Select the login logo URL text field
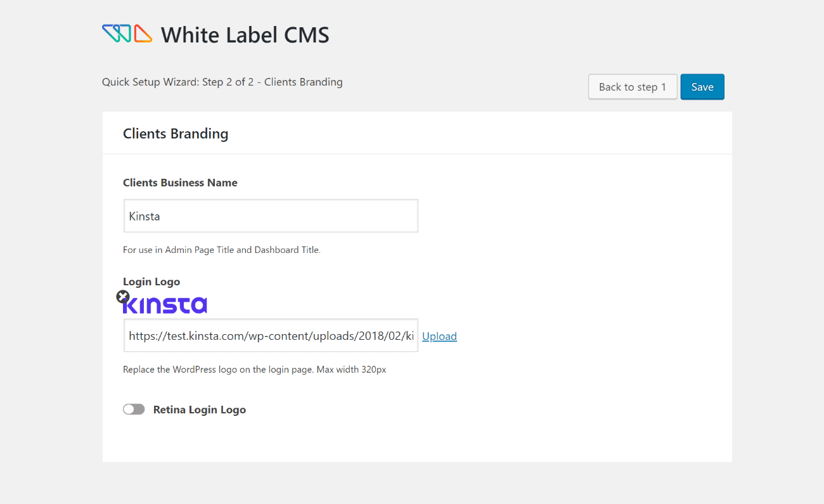 coord(271,335)
